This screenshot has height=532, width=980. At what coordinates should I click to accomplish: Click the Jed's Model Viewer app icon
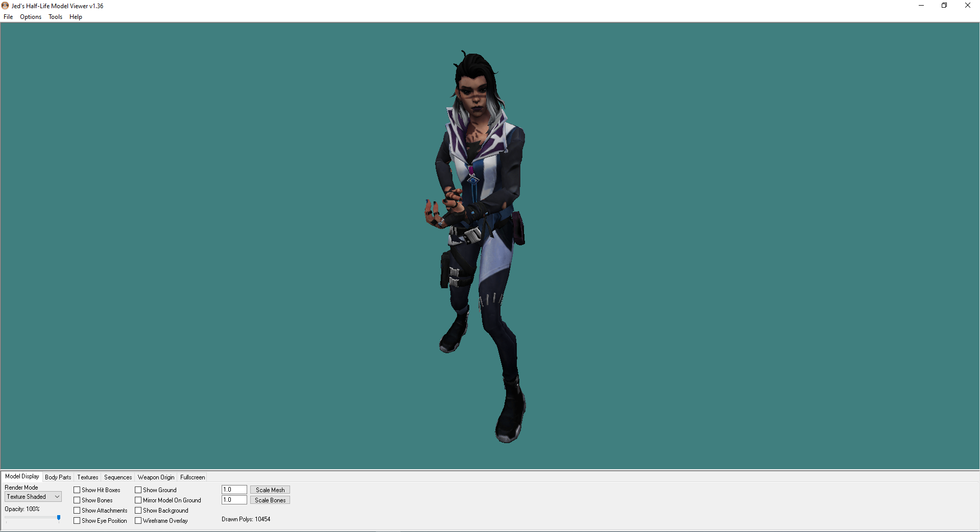click(5, 6)
